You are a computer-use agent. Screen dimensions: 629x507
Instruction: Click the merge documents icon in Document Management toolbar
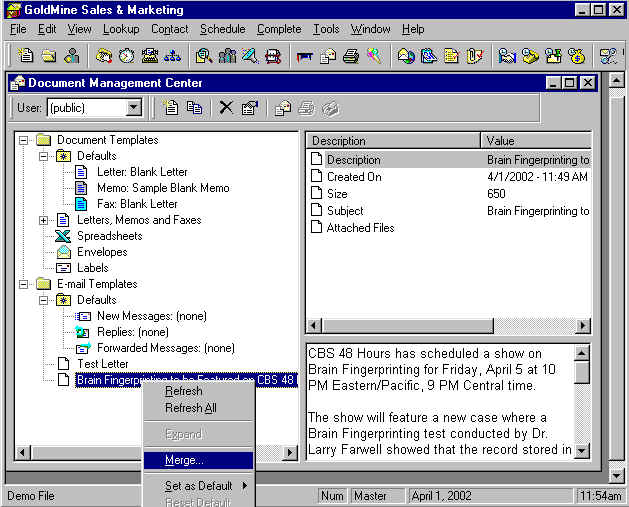click(283, 108)
